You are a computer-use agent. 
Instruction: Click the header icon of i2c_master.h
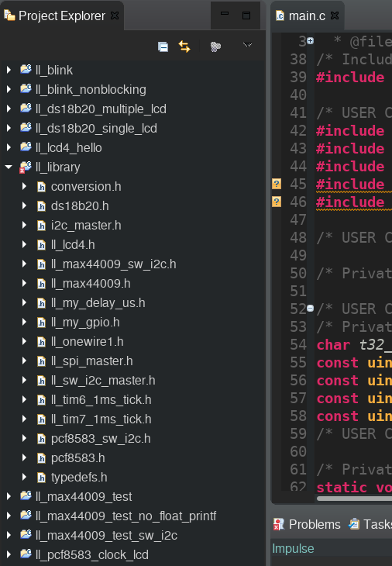[41, 226]
